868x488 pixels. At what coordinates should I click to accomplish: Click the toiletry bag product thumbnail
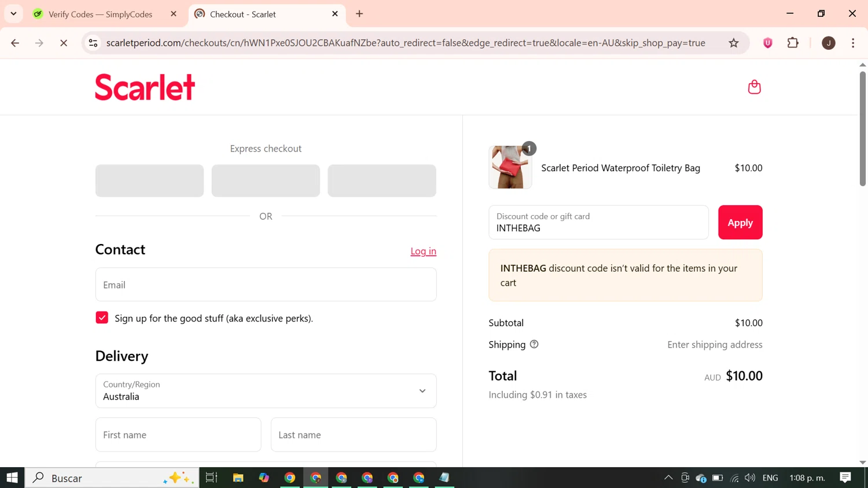[x=510, y=167]
